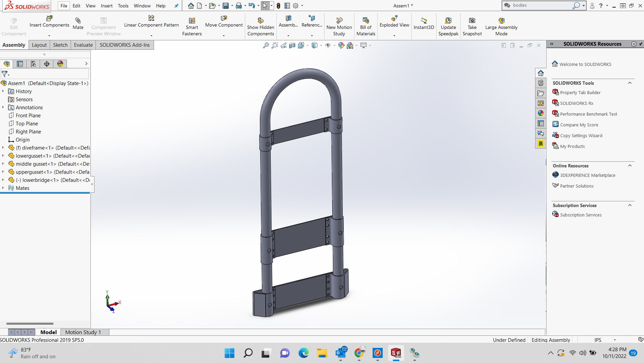Open the Insert Components dropdown arrow
This screenshot has height=363, width=644.
pos(49,36)
